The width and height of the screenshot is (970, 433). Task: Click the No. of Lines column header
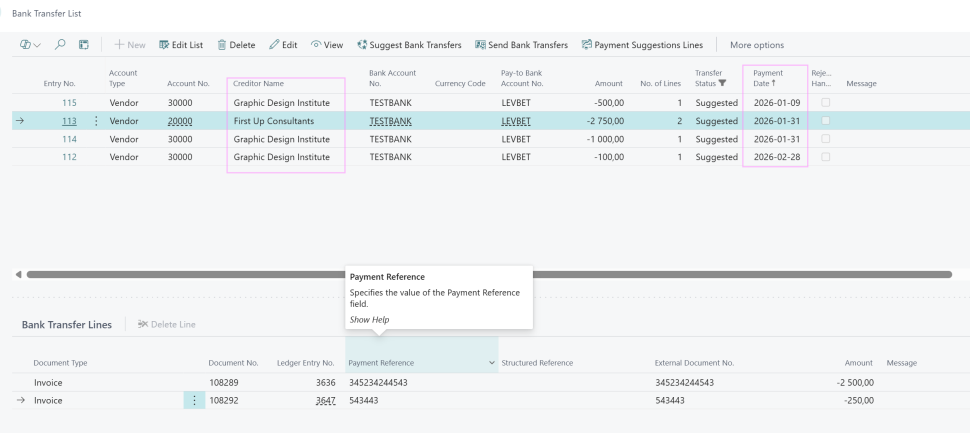(661, 84)
